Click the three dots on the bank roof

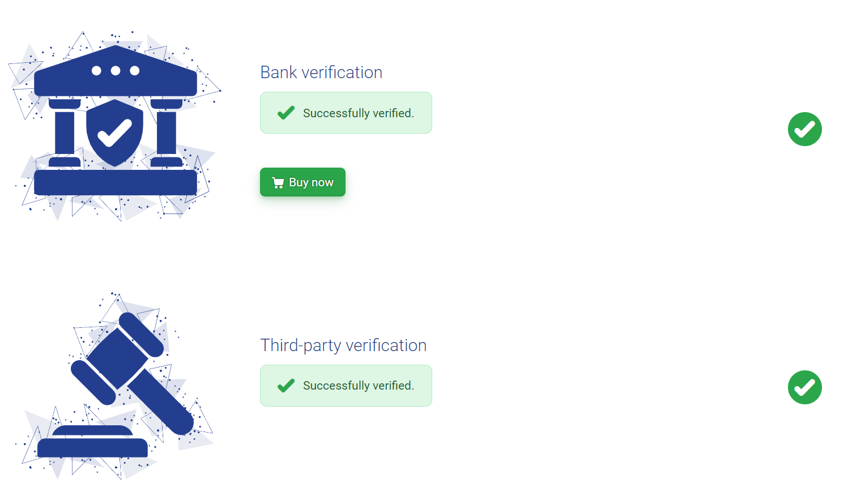click(x=116, y=71)
